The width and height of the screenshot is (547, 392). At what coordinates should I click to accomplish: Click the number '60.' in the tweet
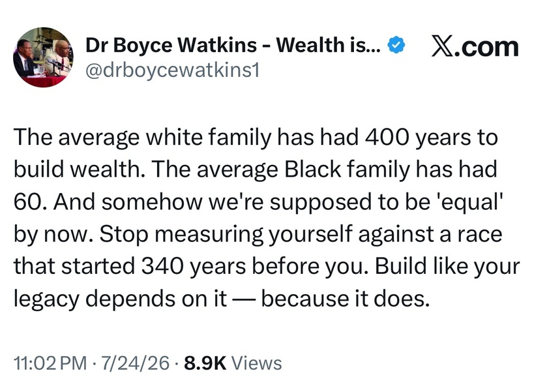31,202
